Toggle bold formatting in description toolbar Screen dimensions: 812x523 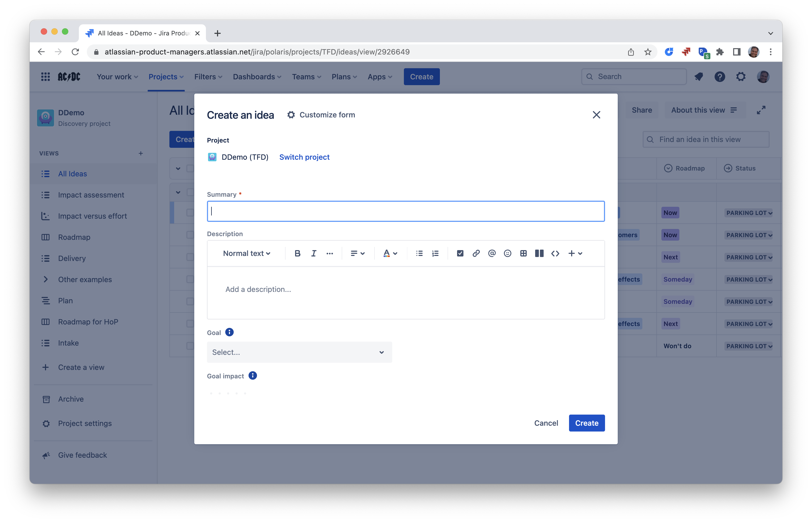pyautogui.click(x=297, y=253)
